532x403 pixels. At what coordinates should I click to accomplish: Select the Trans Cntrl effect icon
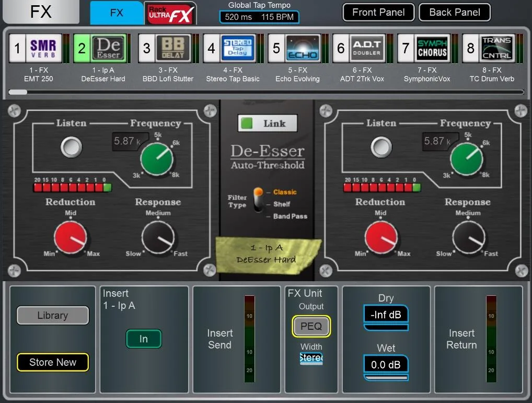pyautogui.click(x=497, y=48)
